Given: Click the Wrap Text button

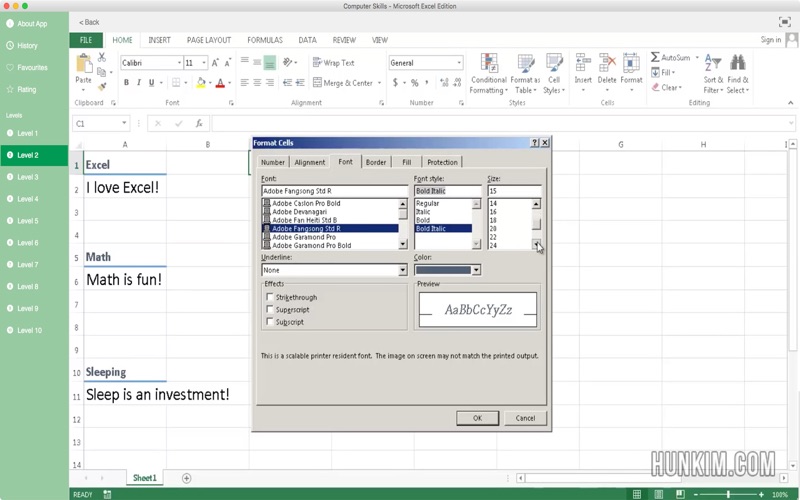Looking at the screenshot, I should pos(334,63).
